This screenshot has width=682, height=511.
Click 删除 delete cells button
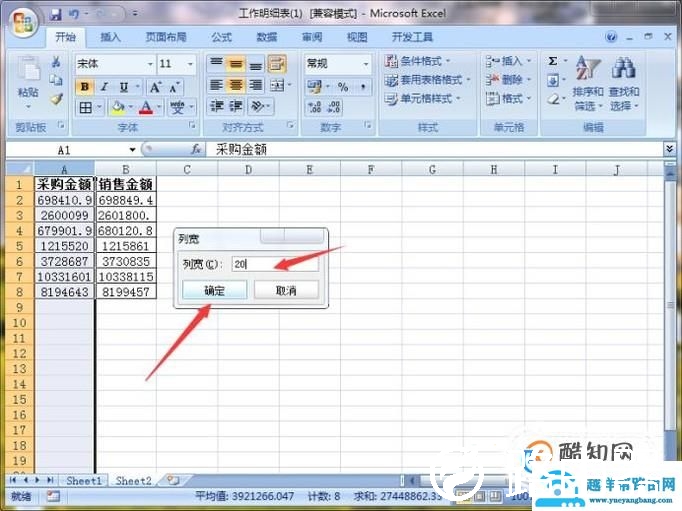point(508,80)
